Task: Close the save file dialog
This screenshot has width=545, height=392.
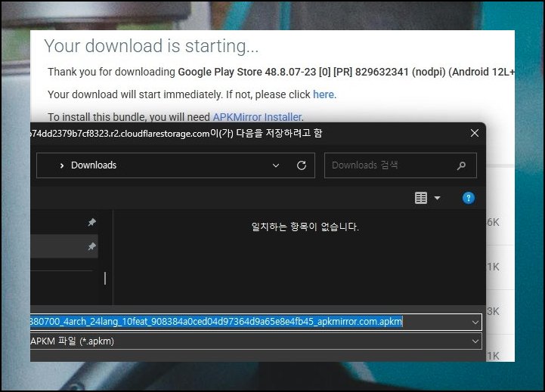Action: [475, 133]
